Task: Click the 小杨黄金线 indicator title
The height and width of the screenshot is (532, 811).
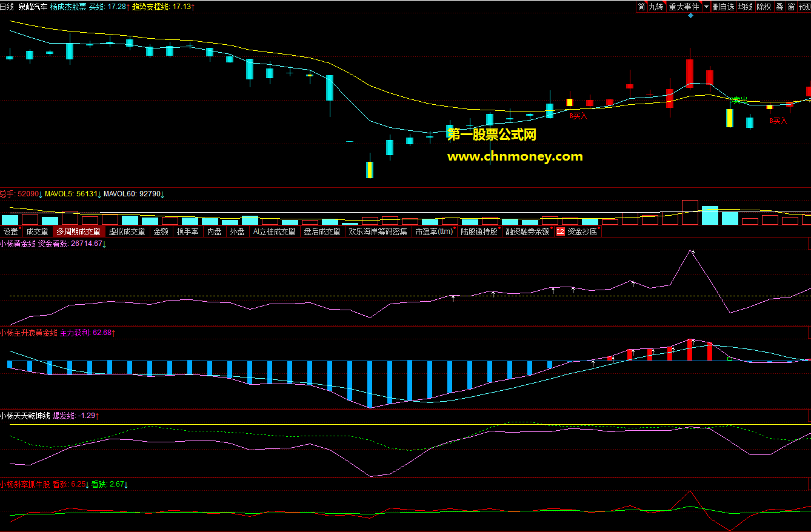Action: [18, 244]
